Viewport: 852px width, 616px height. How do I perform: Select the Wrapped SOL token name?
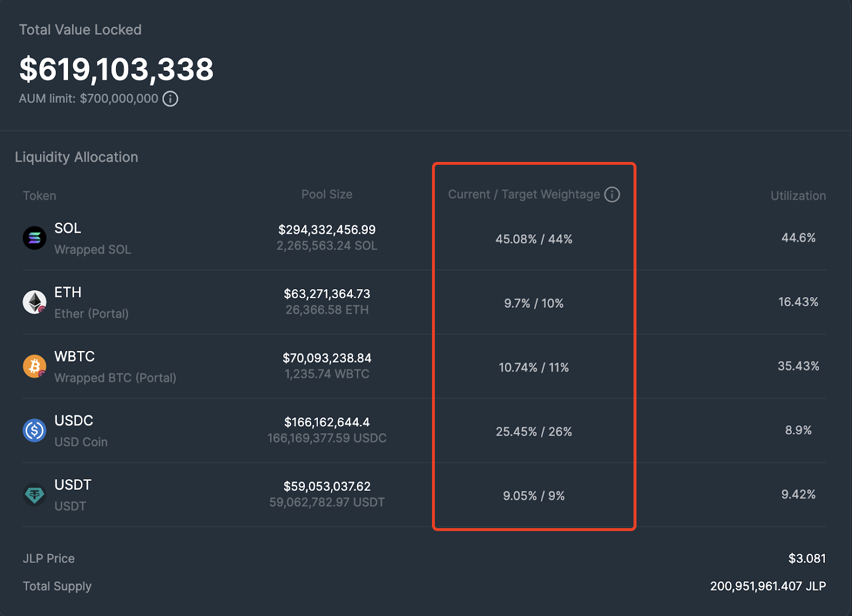click(93, 250)
